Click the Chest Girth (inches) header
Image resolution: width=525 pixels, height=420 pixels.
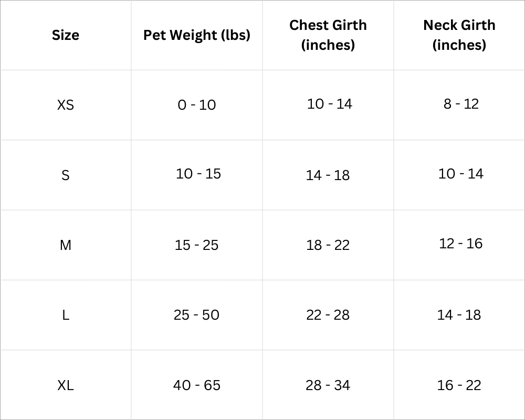pos(328,35)
